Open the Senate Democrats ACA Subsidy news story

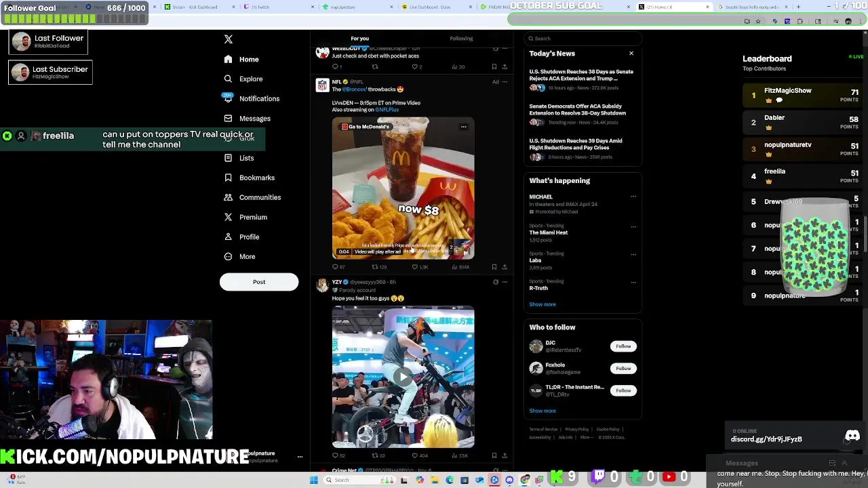581,115
